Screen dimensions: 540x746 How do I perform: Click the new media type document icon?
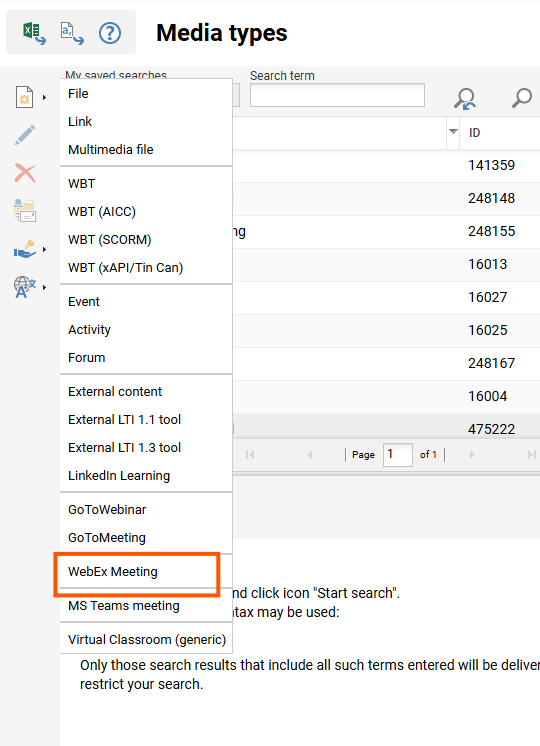tap(25, 97)
